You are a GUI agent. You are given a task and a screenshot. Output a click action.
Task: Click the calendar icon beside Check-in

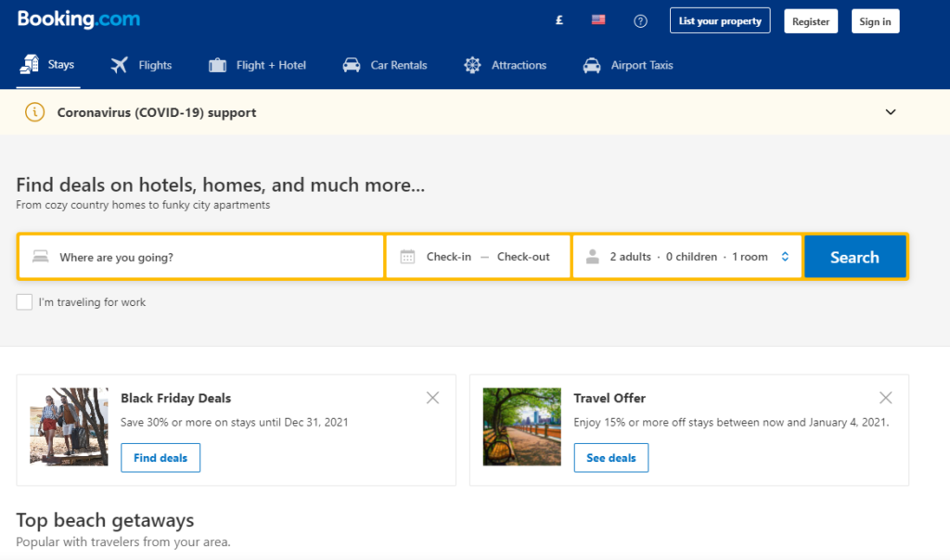click(408, 257)
